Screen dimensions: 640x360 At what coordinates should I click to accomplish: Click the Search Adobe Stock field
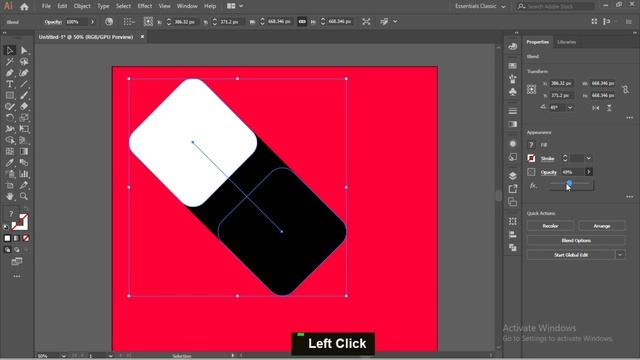(556, 6)
